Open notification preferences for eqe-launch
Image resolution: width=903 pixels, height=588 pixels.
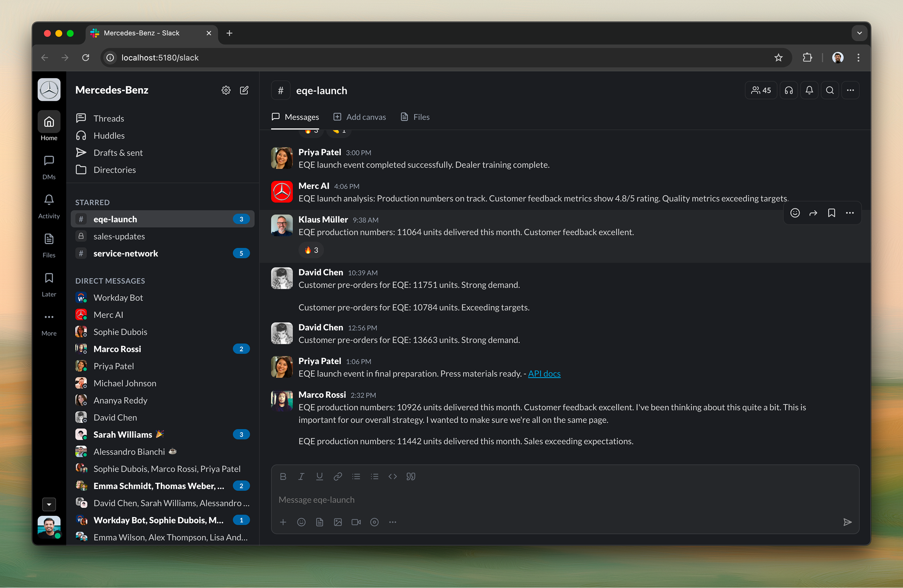[x=809, y=90]
